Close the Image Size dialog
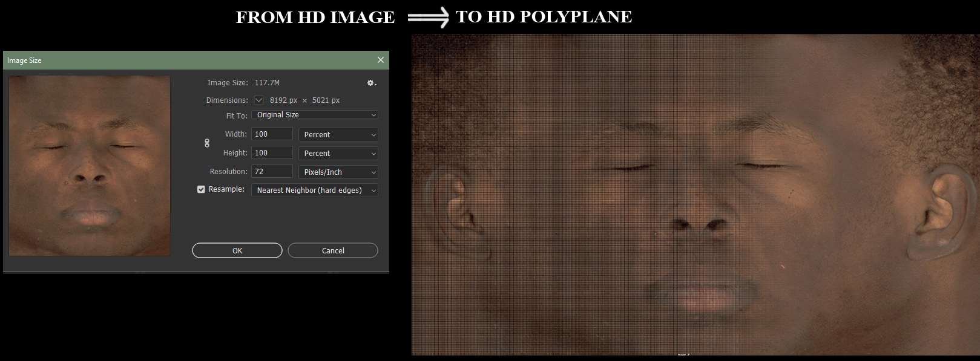 pyautogui.click(x=380, y=60)
